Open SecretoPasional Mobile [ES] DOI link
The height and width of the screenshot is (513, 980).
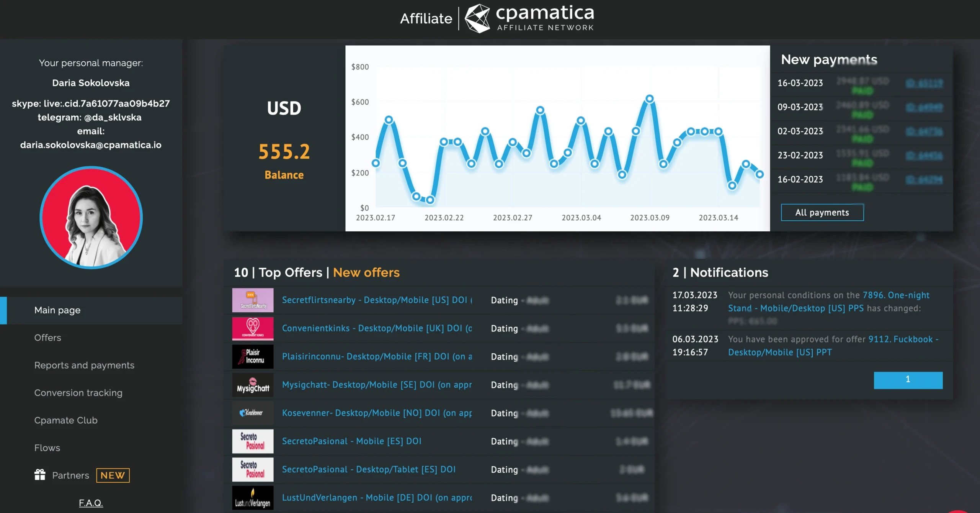point(352,441)
